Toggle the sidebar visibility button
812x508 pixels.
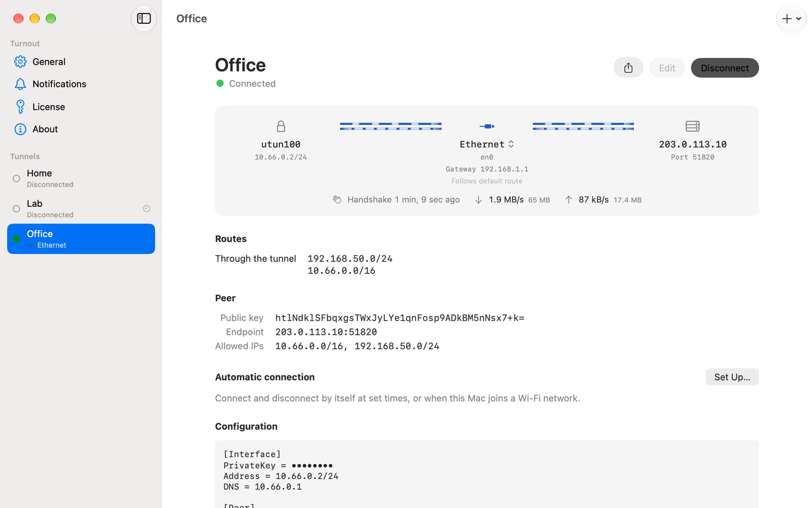(144, 19)
